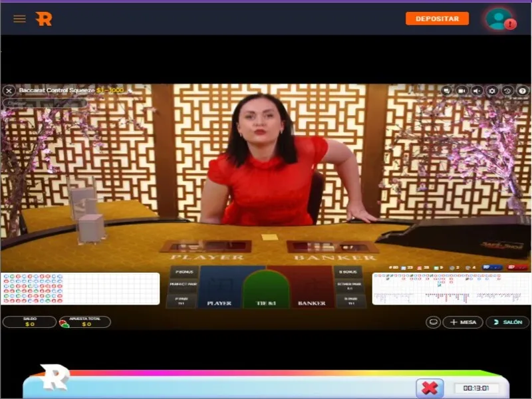
Task: Click the 00:13:01 timer display
Action: click(x=476, y=388)
